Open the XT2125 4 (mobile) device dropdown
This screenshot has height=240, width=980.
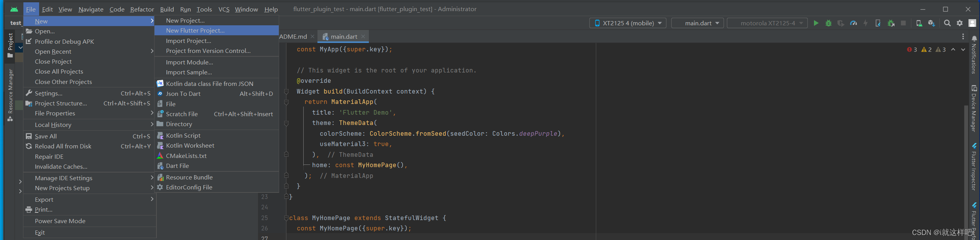pos(628,23)
